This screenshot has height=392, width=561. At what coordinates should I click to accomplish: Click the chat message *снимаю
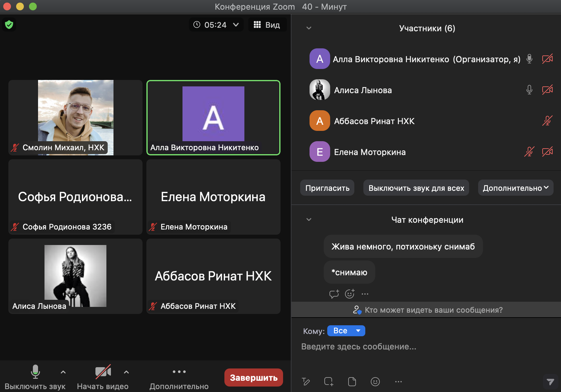pos(349,272)
